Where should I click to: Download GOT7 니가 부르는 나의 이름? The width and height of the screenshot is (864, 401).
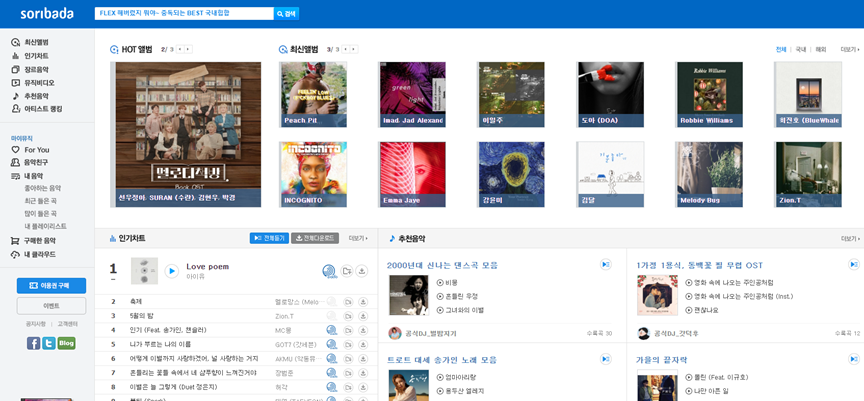[363, 344]
